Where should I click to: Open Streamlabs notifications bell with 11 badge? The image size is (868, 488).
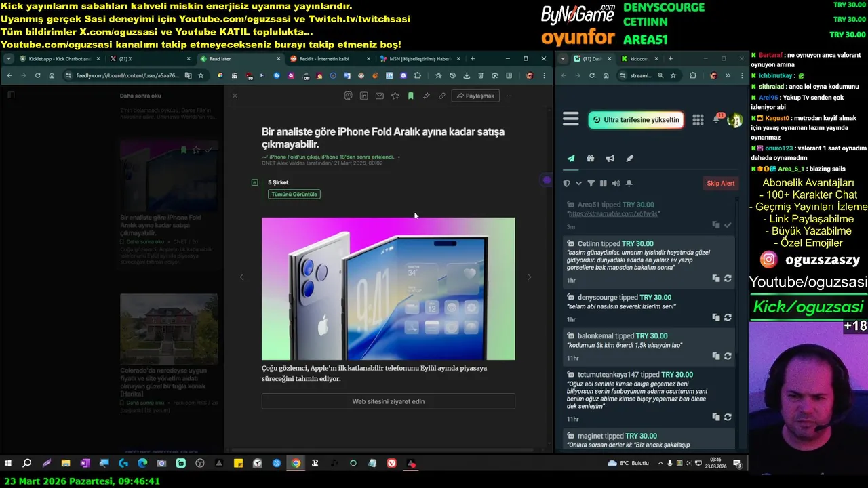click(x=717, y=119)
